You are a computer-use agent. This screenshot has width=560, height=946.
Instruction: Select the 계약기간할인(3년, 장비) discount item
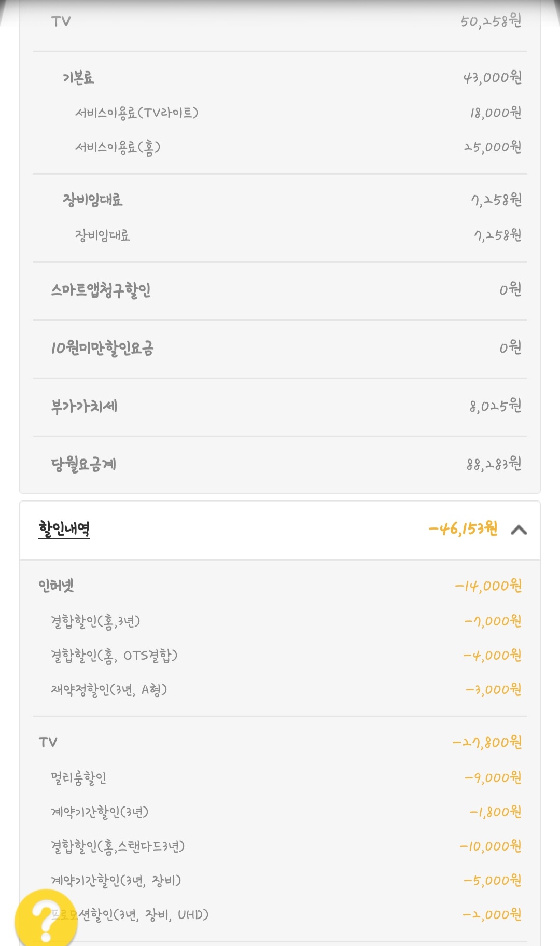(x=116, y=881)
